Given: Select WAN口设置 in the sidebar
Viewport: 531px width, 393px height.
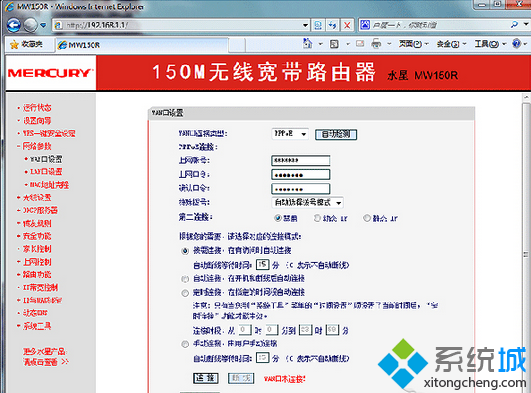Looking at the screenshot, I should coord(46,159).
